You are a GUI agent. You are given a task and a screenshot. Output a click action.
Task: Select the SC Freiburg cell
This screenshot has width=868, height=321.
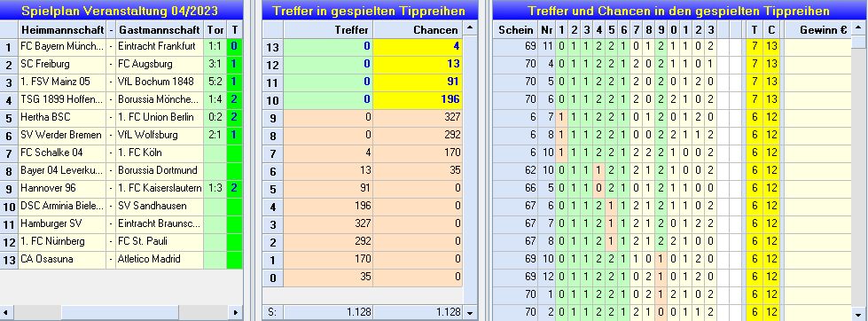point(62,65)
